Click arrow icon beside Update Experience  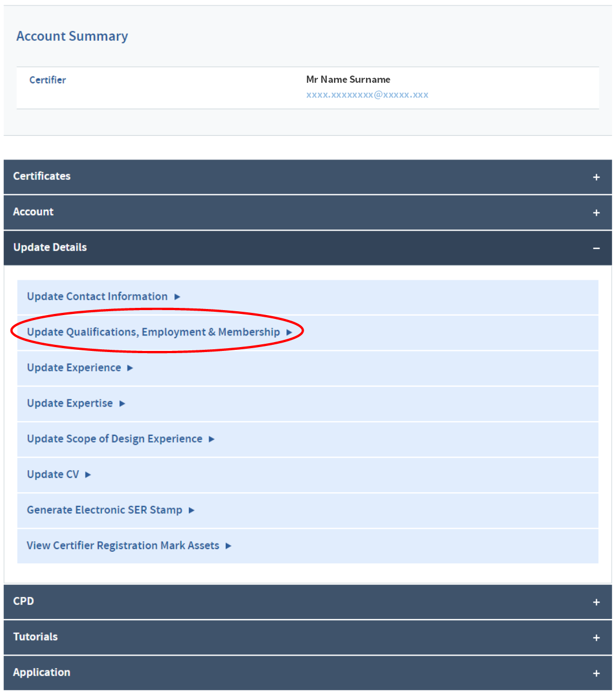coord(130,368)
